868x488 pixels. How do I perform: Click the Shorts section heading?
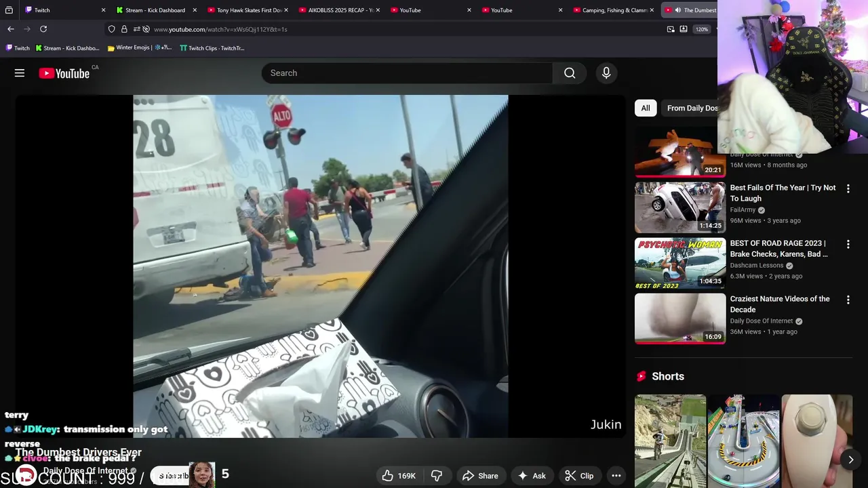coord(668,376)
